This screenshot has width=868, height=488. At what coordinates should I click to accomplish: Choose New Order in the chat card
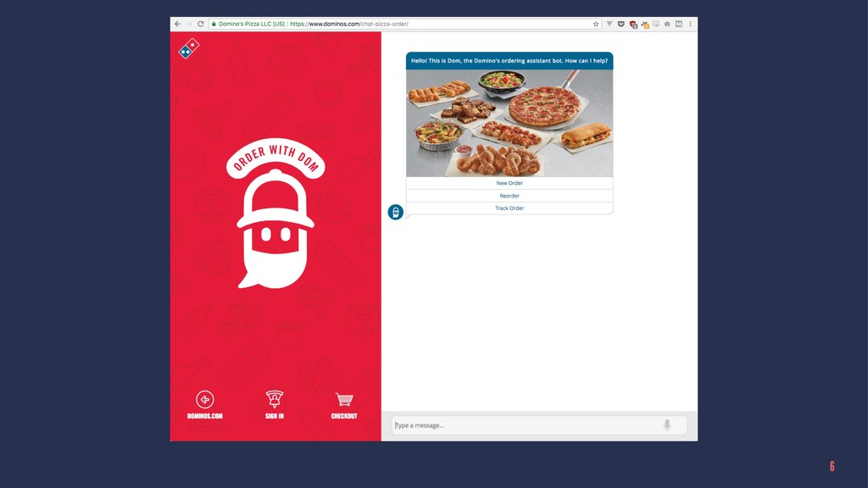[509, 183]
